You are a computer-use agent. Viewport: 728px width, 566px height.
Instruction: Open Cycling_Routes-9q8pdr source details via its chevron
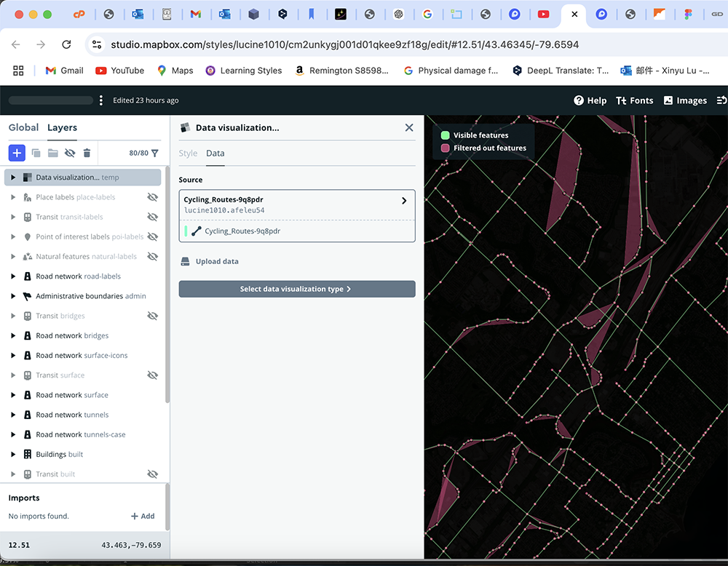coord(405,199)
